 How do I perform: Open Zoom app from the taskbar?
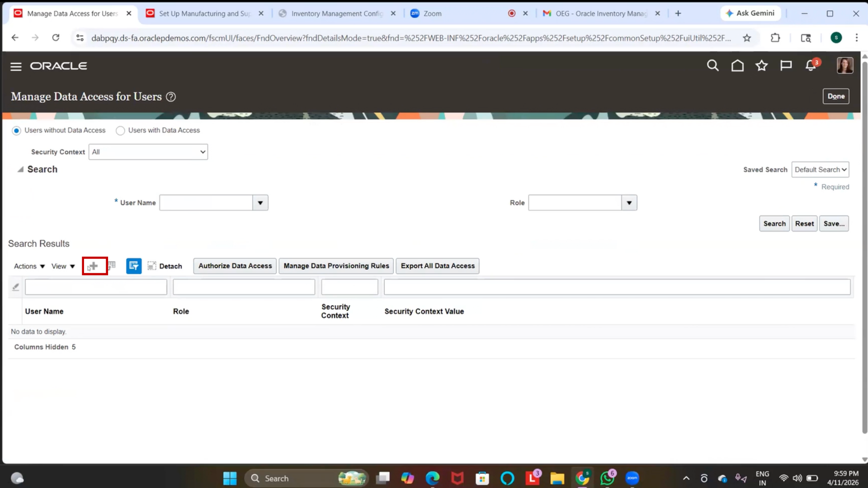[632, 478]
